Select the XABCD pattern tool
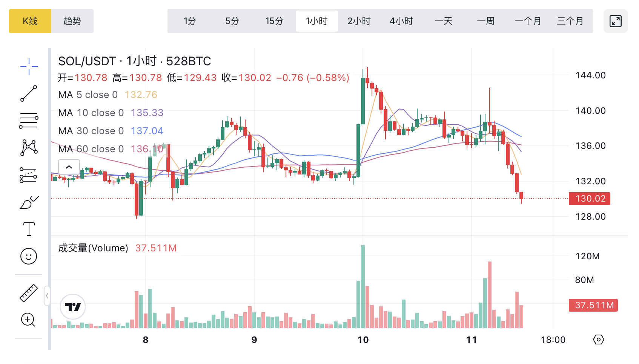The width and height of the screenshot is (639, 364). [x=29, y=147]
